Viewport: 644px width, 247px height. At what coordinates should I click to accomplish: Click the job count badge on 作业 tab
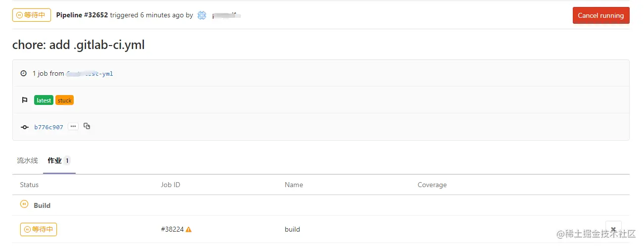(67, 160)
